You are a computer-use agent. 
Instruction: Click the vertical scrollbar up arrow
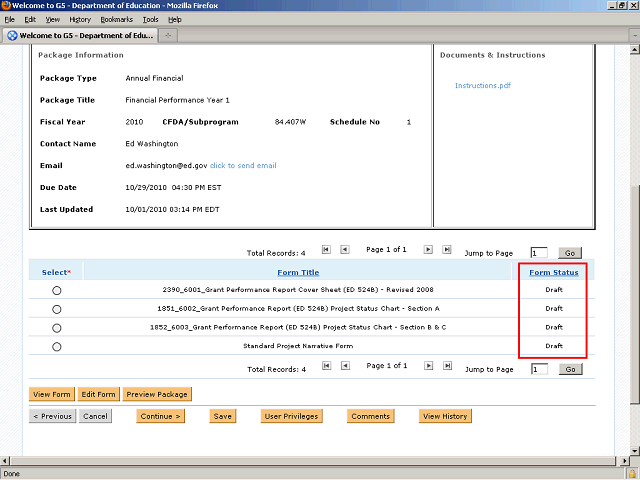634,50
